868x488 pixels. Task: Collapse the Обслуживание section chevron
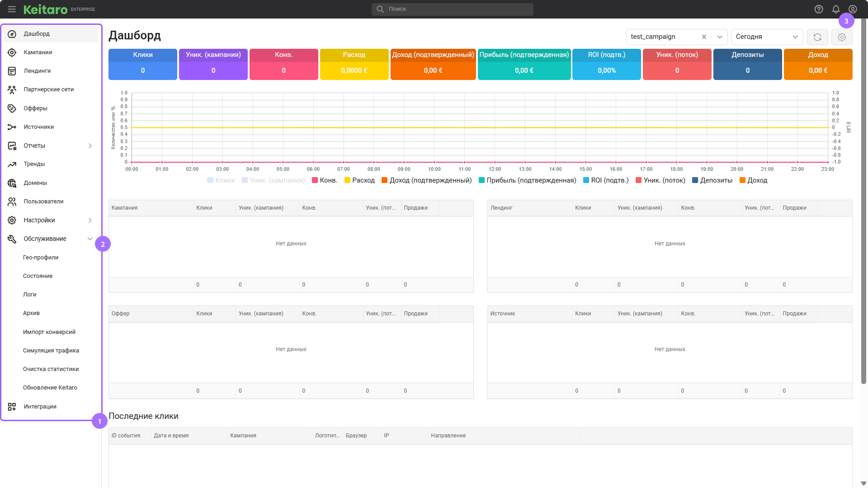90,239
